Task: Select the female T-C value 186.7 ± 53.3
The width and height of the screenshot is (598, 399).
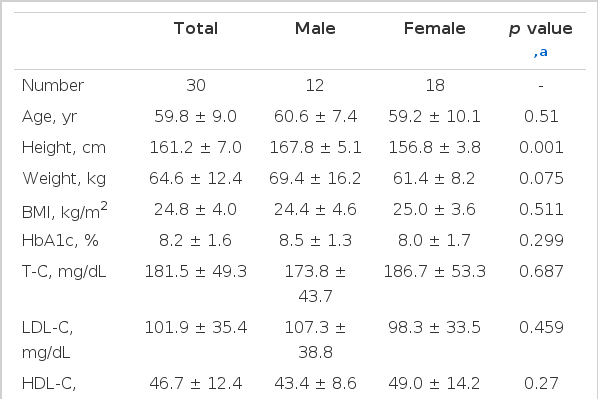Action: (x=434, y=272)
